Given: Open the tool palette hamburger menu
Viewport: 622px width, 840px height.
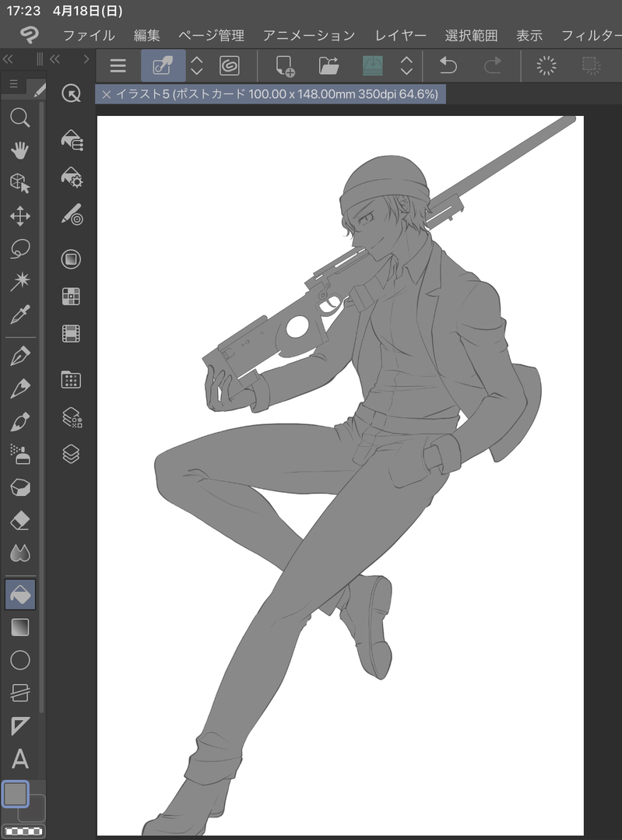Looking at the screenshot, I should coord(14,83).
